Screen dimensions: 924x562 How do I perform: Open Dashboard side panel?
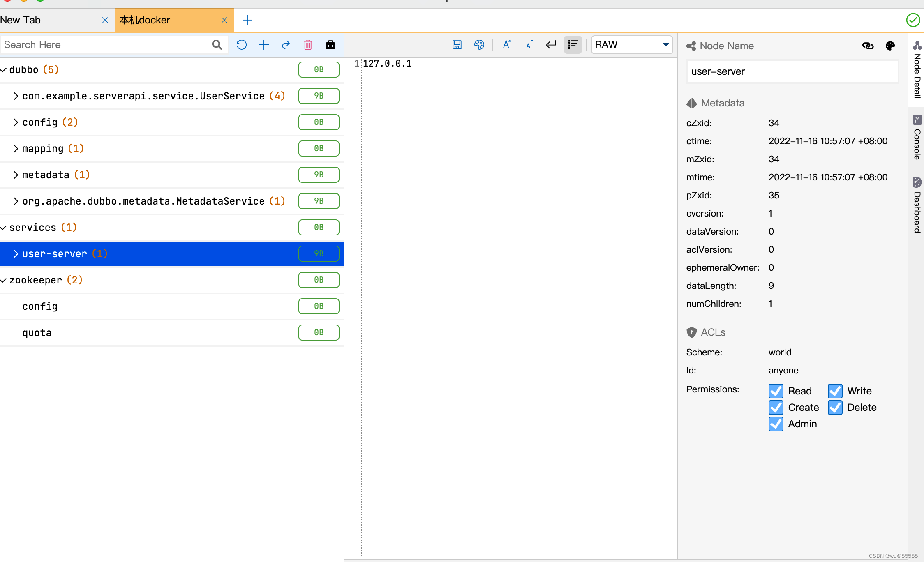[x=917, y=205]
